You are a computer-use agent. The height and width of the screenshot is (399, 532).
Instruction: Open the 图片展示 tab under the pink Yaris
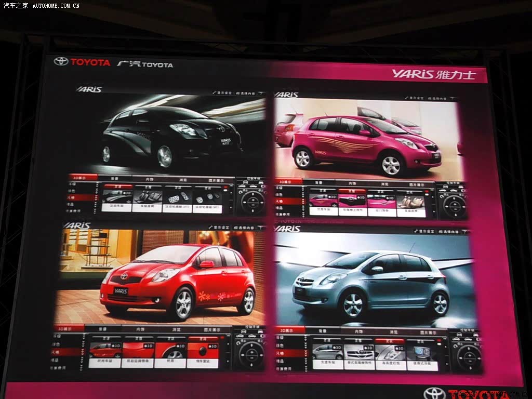point(417,185)
